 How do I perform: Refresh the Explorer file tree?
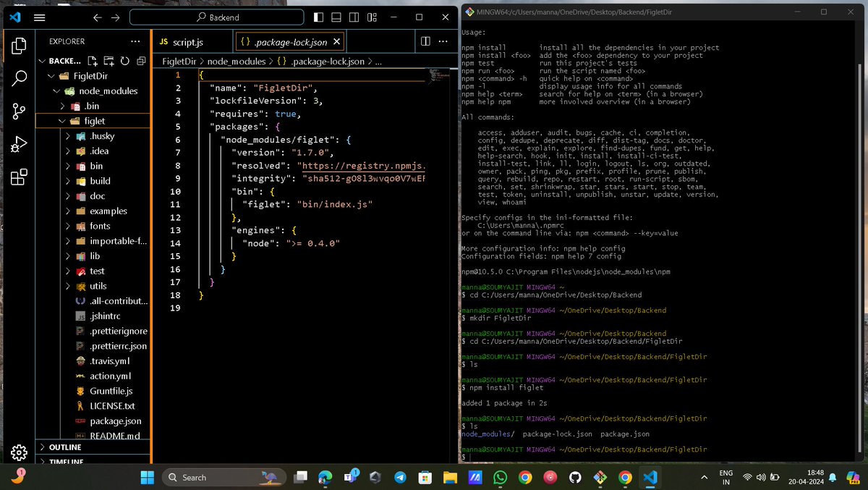tap(124, 61)
